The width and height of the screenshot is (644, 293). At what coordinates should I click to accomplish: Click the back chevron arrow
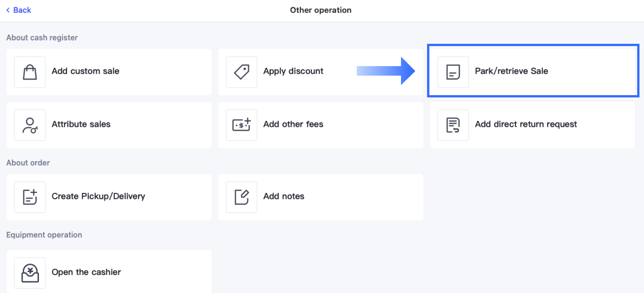pyautogui.click(x=8, y=10)
